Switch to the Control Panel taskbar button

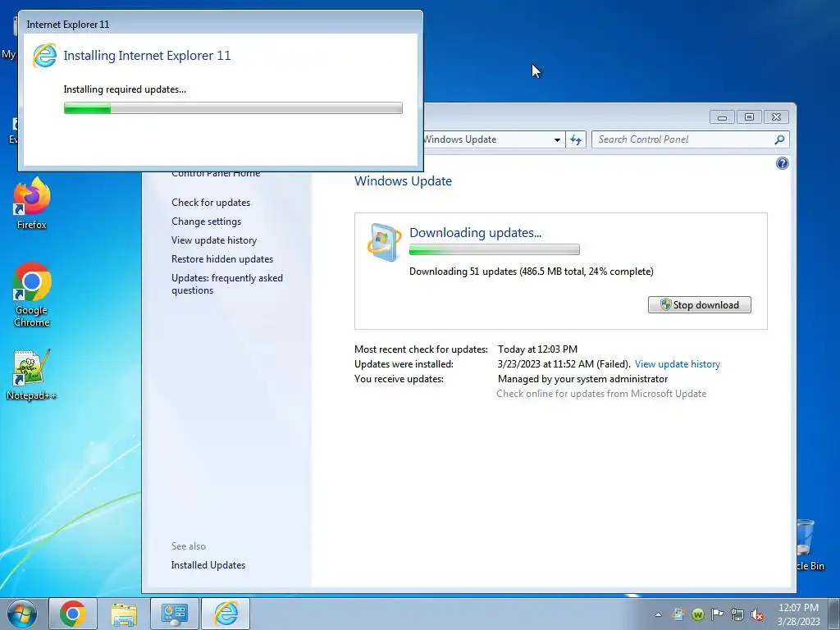click(x=175, y=614)
